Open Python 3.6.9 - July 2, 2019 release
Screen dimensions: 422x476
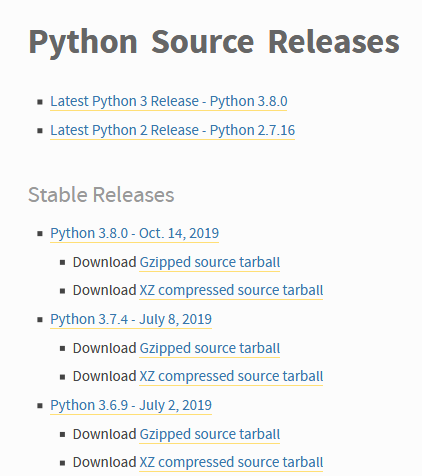pos(131,405)
